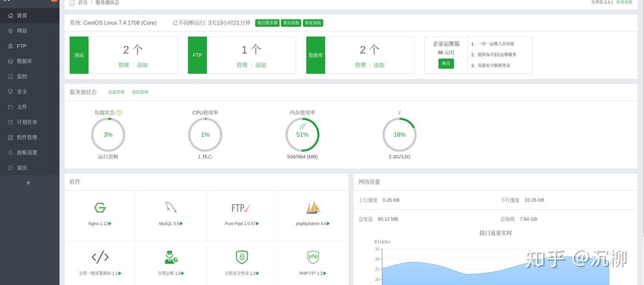Click the 文件 folder icon in sidebar

[x=11, y=107]
